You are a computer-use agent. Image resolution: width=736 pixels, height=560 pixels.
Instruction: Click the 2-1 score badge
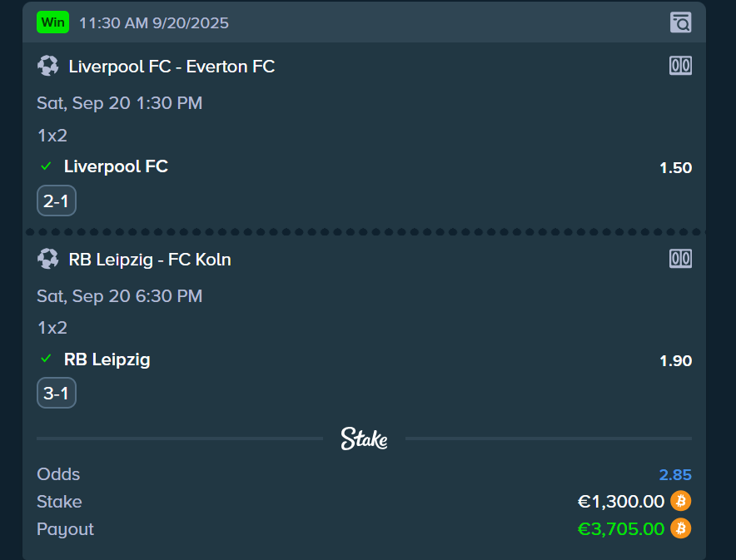[56, 201]
